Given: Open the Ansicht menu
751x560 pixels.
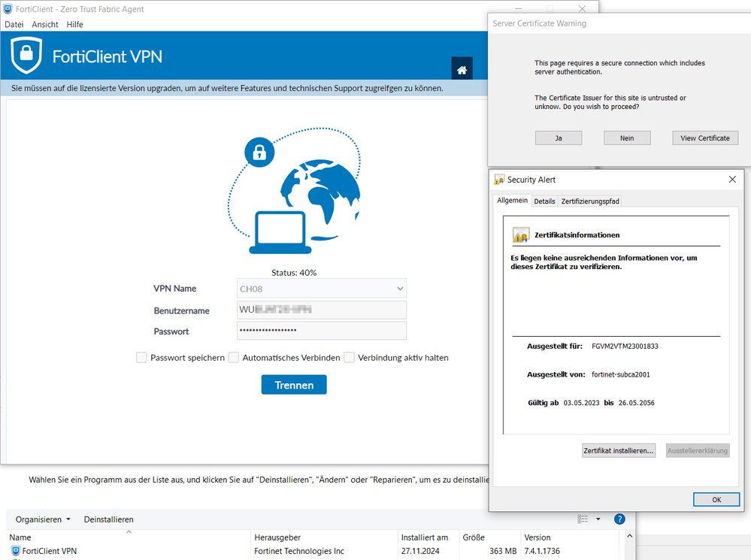Looking at the screenshot, I should [45, 25].
